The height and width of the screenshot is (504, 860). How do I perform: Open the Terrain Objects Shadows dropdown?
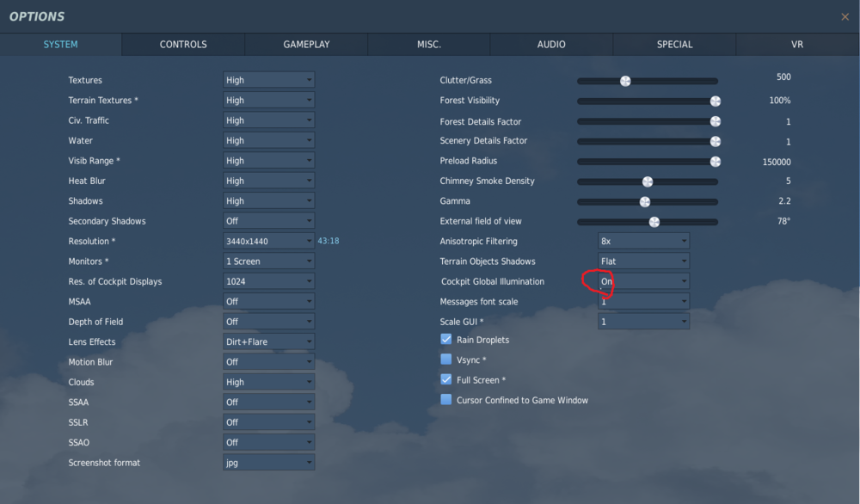click(x=643, y=261)
